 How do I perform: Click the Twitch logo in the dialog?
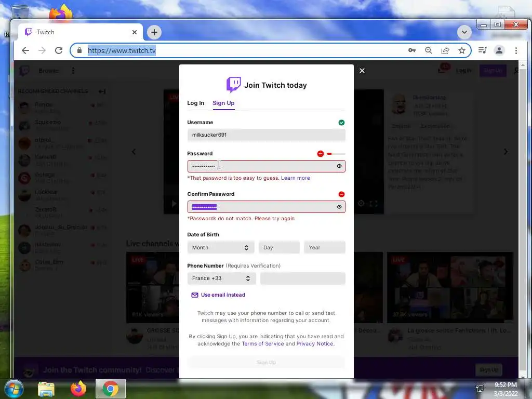point(233,85)
